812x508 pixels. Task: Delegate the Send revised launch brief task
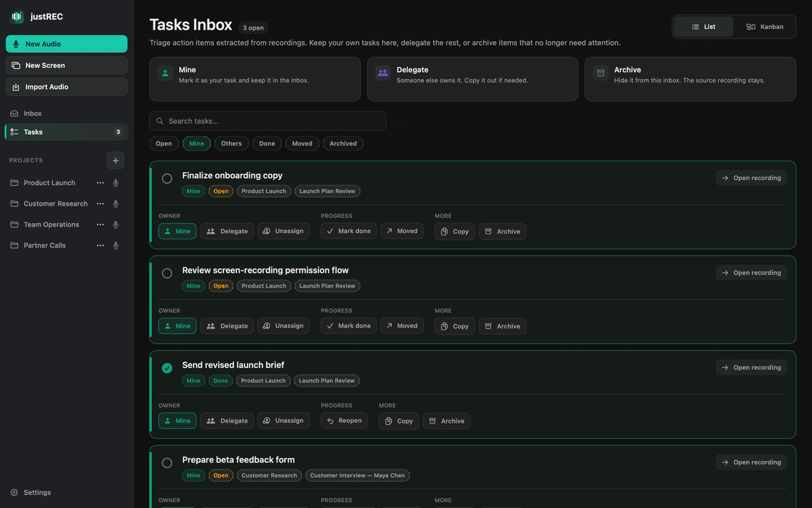click(227, 421)
